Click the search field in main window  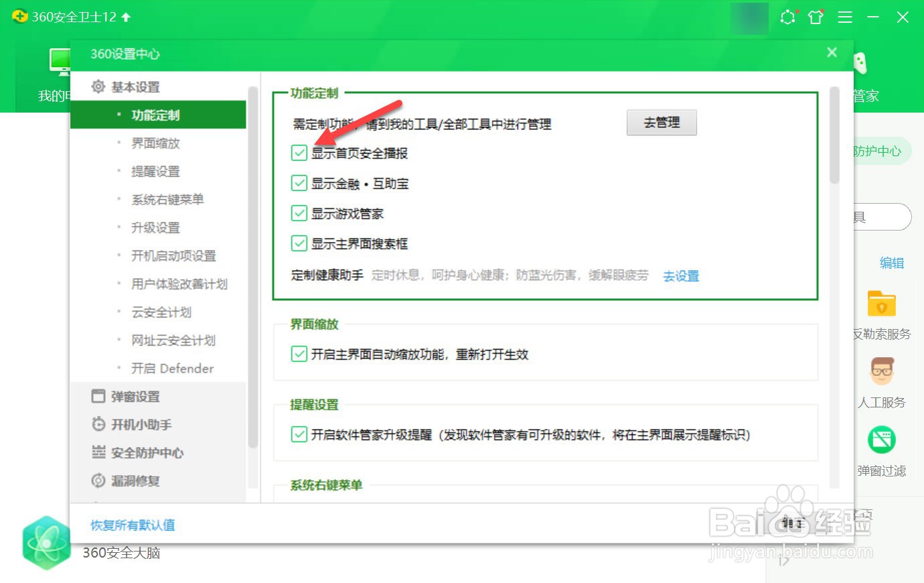point(882,217)
